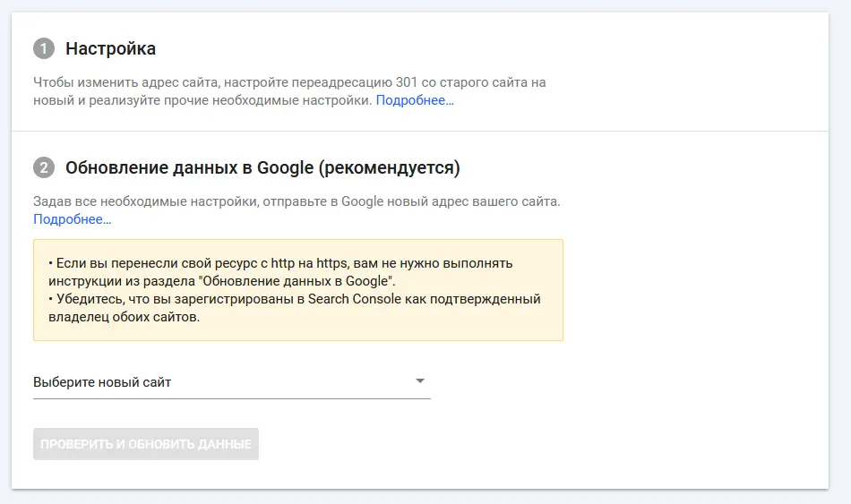The width and height of the screenshot is (851, 504).
Task: Click the Search Console owner bullet note
Action: click(295, 308)
